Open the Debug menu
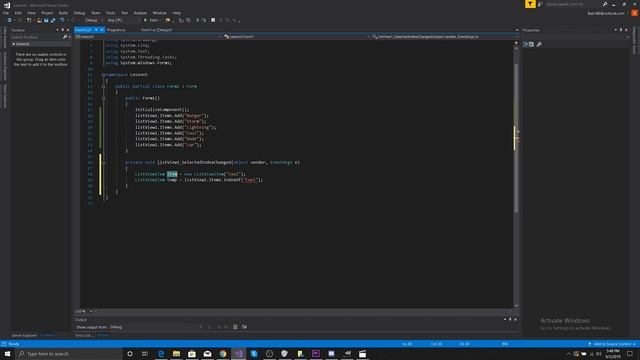 pos(79,13)
